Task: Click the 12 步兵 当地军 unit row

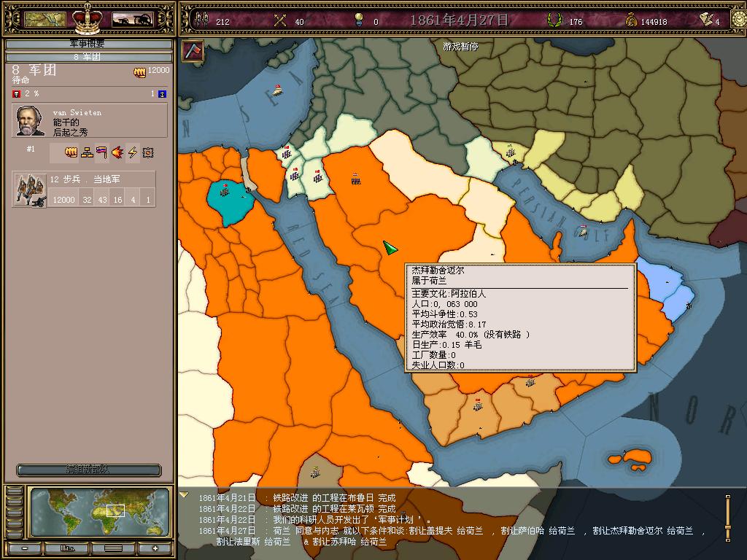Action: point(84,189)
